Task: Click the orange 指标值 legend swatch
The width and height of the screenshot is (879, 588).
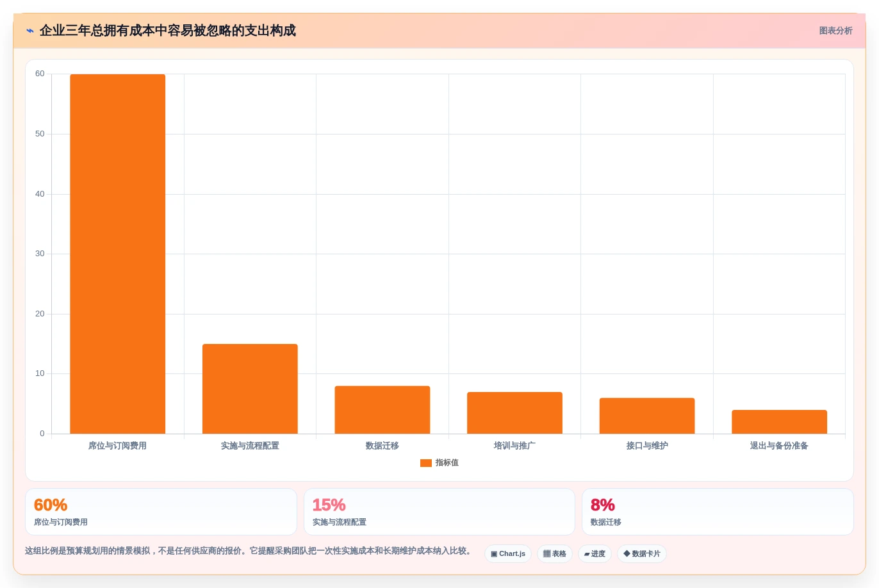Action: coord(426,463)
